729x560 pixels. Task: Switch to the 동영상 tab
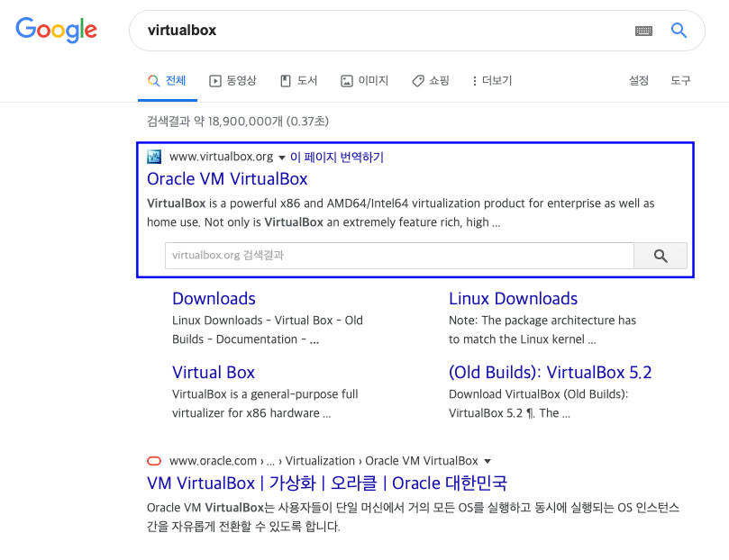coord(232,81)
